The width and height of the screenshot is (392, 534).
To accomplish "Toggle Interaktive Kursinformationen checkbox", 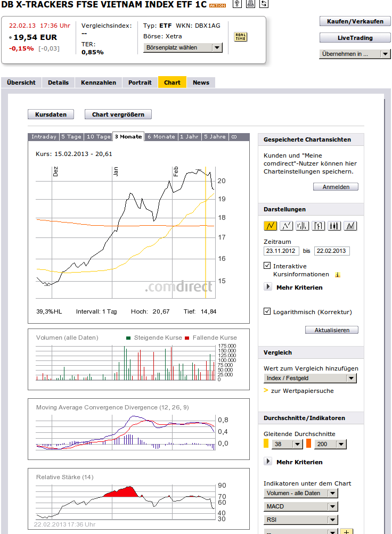I will [267, 266].
